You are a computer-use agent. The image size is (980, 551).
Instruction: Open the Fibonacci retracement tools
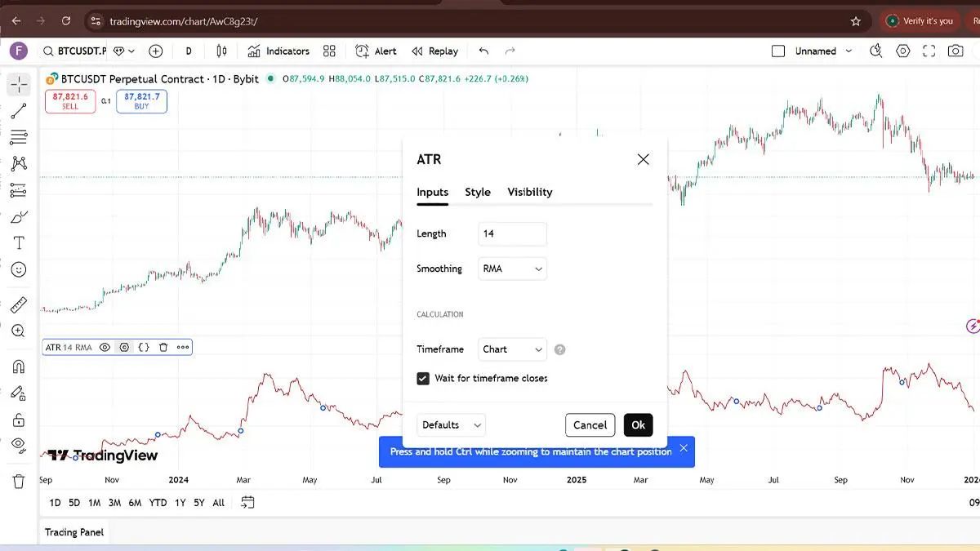pyautogui.click(x=19, y=137)
